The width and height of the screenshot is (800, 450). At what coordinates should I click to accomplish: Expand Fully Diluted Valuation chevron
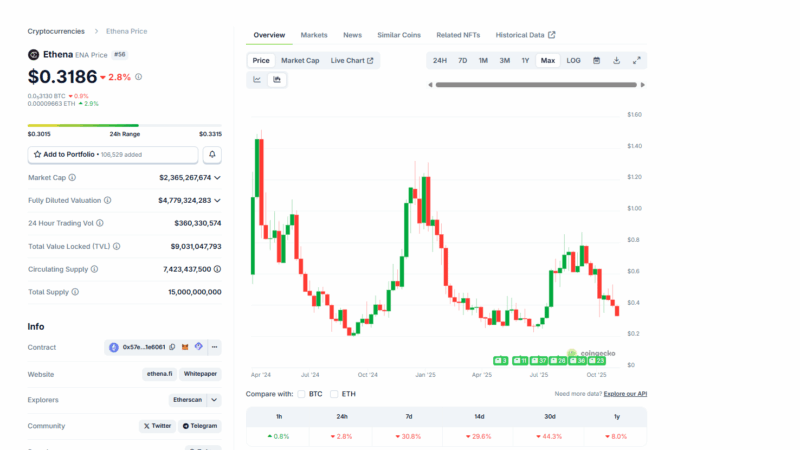coord(217,201)
